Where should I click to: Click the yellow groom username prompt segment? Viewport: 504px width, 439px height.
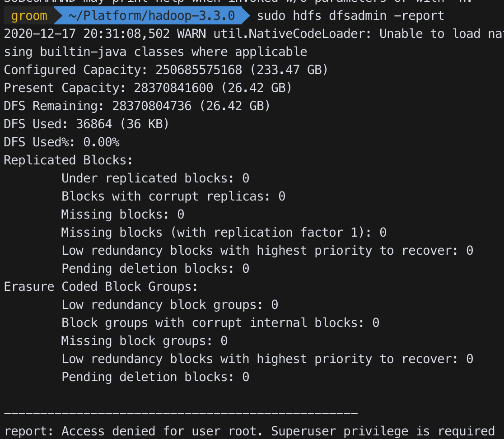[29, 16]
